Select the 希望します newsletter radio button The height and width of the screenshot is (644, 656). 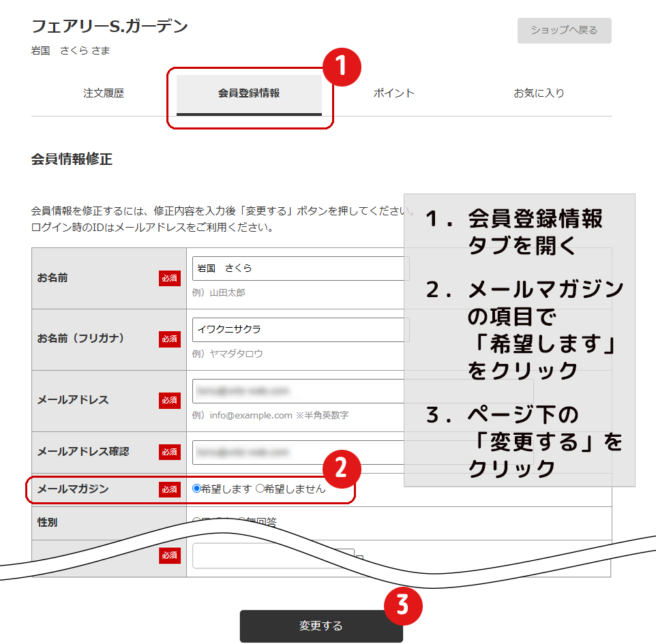click(x=197, y=489)
